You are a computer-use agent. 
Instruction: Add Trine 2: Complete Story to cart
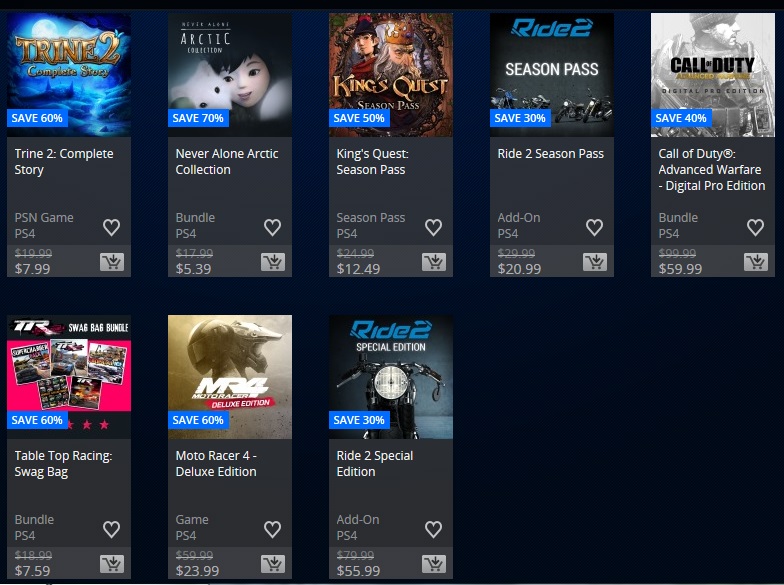112,262
